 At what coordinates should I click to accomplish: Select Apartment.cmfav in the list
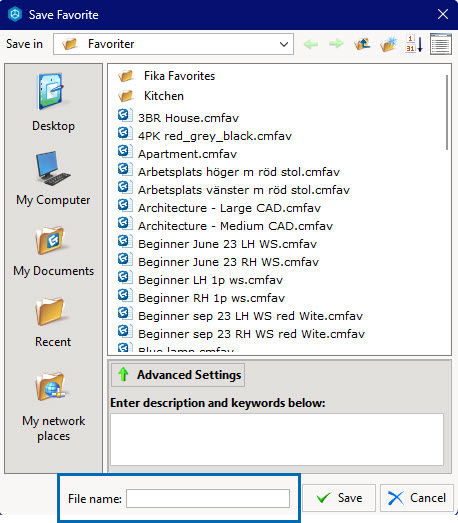[x=177, y=153]
